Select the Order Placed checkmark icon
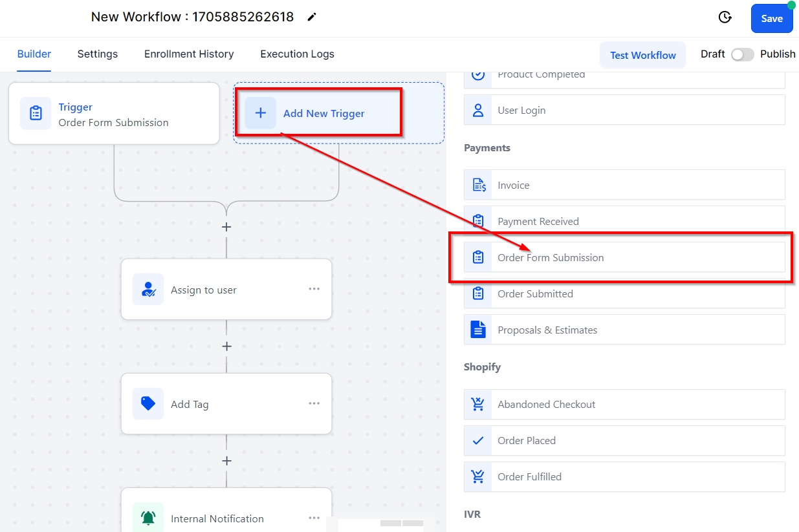799x532 pixels. coord(478,440)
